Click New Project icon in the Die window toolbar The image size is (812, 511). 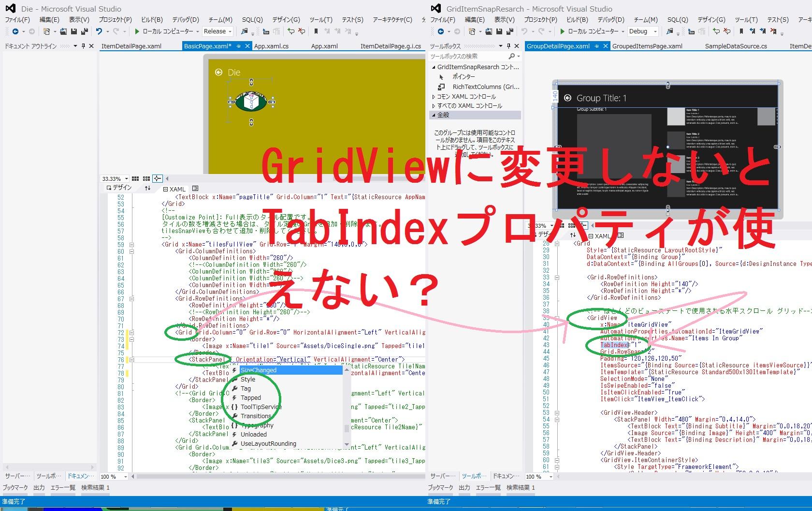[47, 31]
